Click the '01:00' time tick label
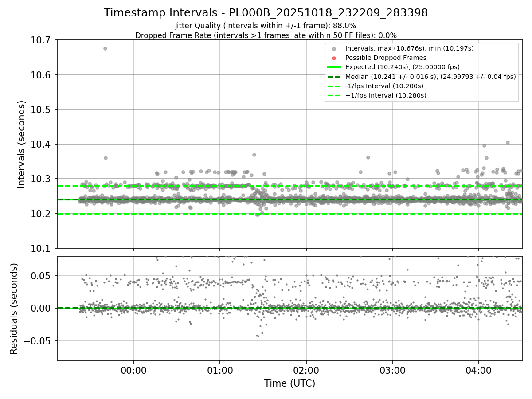The image size is (532, 399). coord(220,369)
